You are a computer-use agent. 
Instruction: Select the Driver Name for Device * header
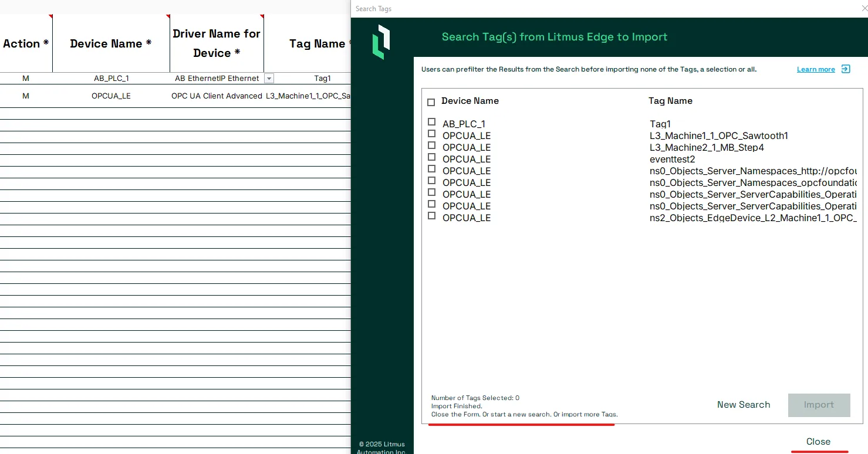tap(217, 43)
